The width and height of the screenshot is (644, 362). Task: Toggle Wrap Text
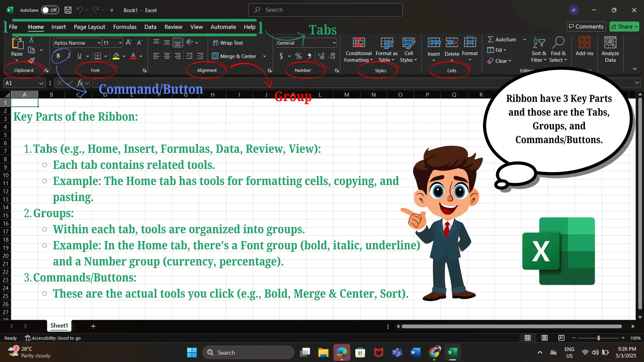tap(228, 43)
